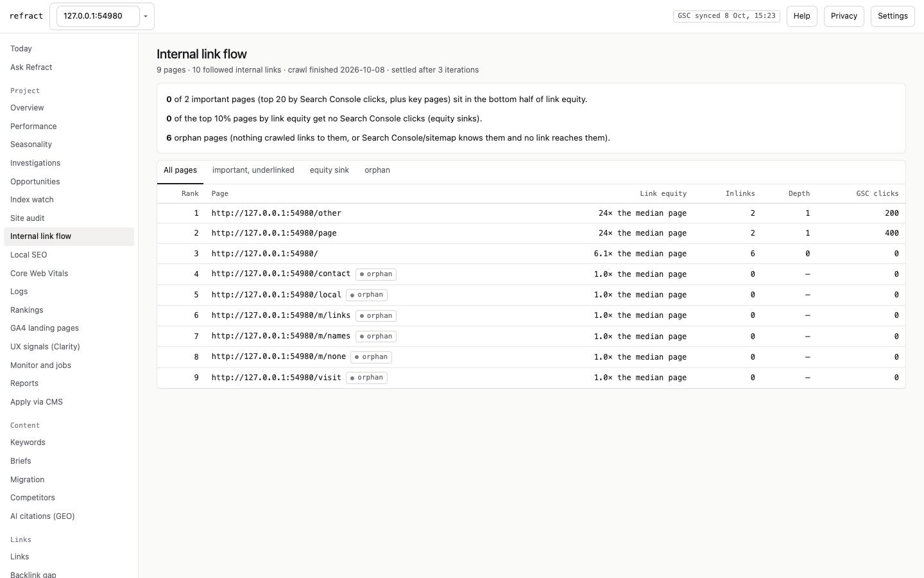Switch to the equity sink tab

coord(329,170)
